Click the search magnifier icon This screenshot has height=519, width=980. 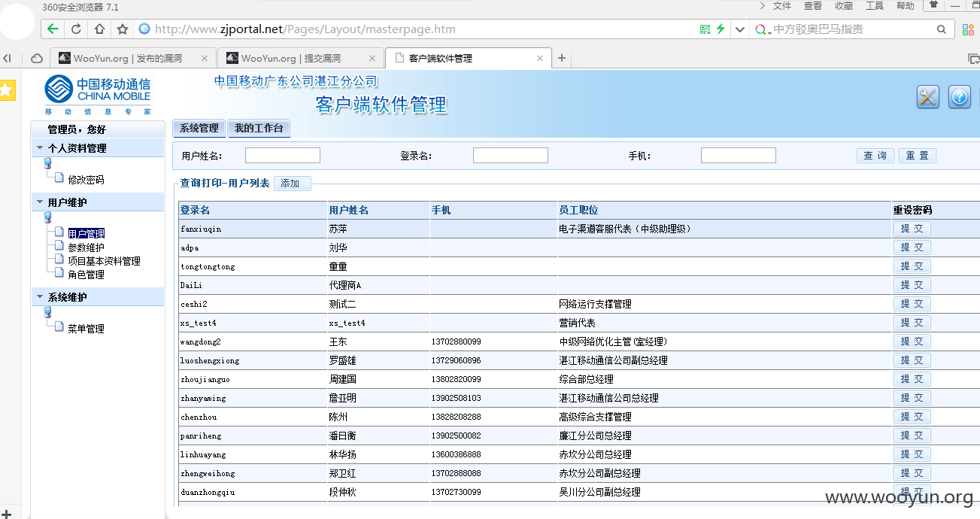(942, 29)
